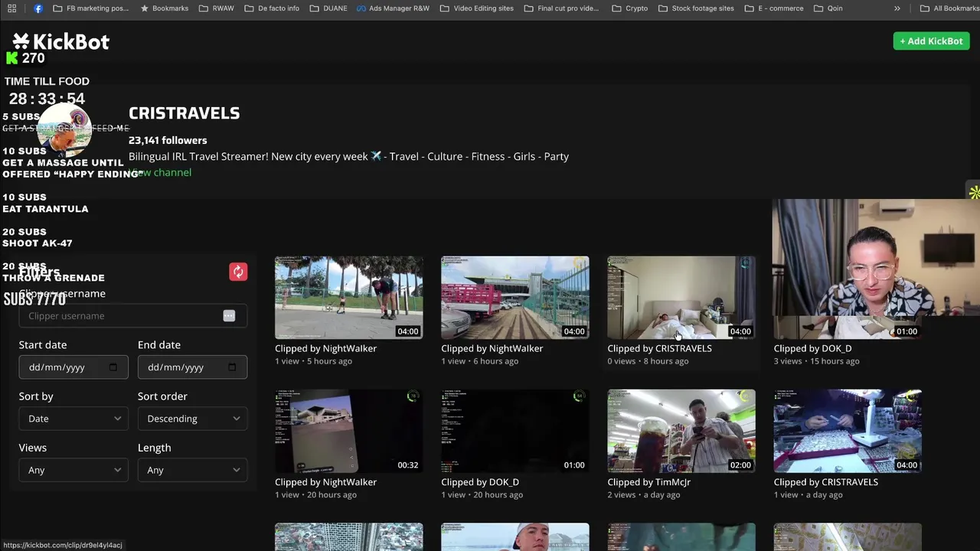Open NightWalker clip from 5 hours ago

pyautogui.click(x=348, y=298)
